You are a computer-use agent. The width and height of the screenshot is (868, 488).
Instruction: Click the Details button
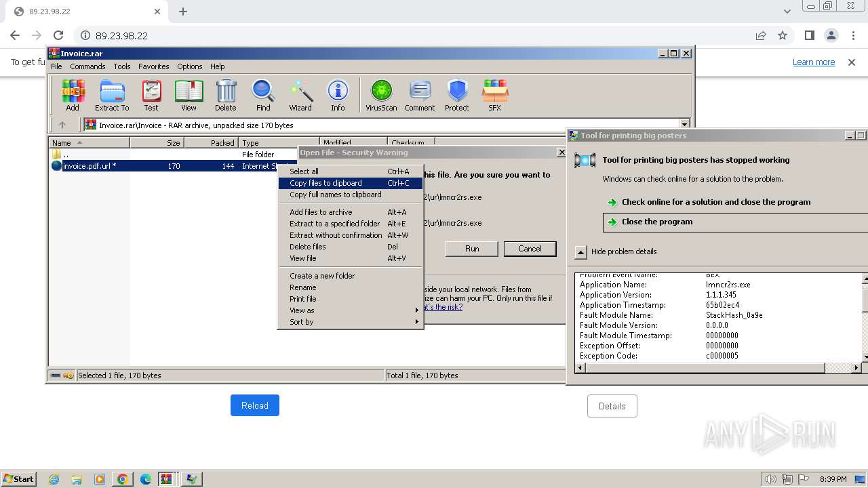point(612,406)
